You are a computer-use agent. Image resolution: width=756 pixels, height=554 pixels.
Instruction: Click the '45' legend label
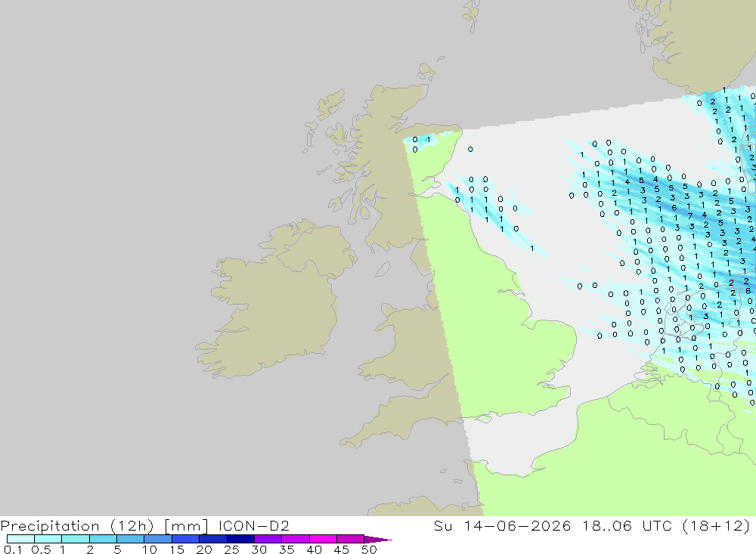point(342,549)
